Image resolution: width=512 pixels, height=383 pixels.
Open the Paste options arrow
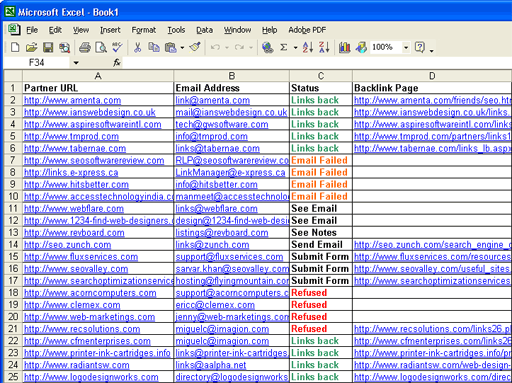tap(182, 48)
